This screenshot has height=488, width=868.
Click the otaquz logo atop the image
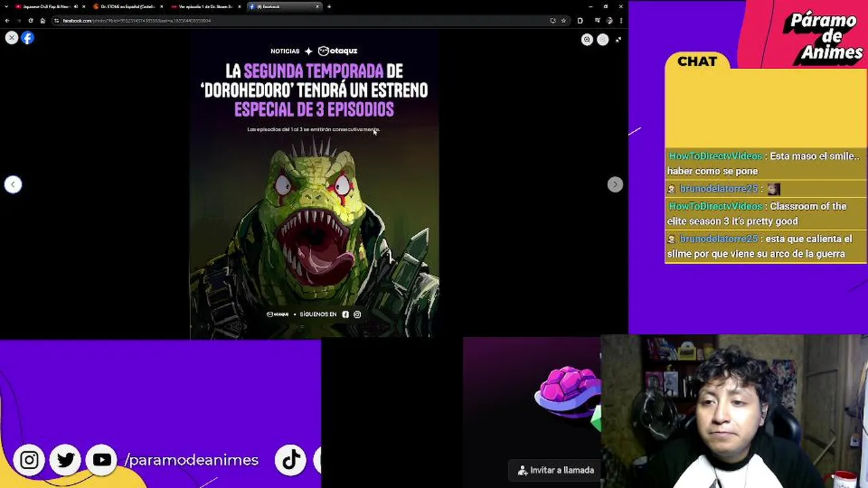tap(338, 51)
